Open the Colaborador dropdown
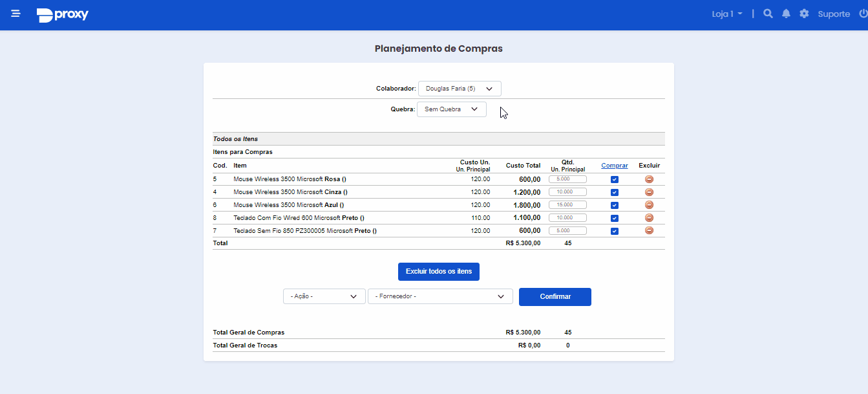The image size is (868, 394). (460, 89)
